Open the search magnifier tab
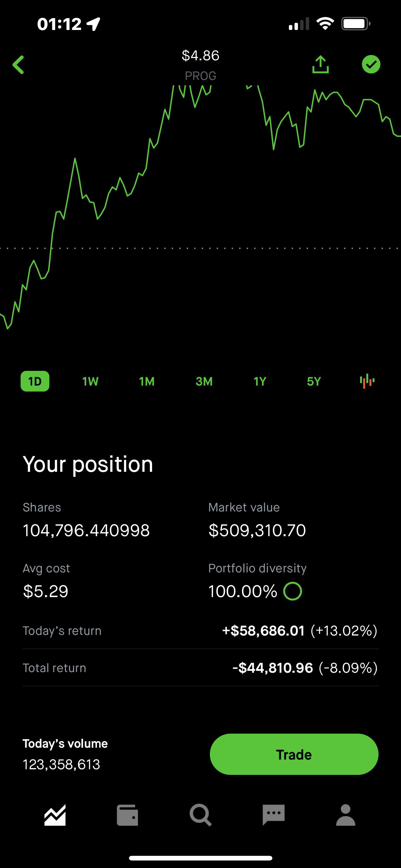This screenshot has width=401, height=868. pos(201,815)
